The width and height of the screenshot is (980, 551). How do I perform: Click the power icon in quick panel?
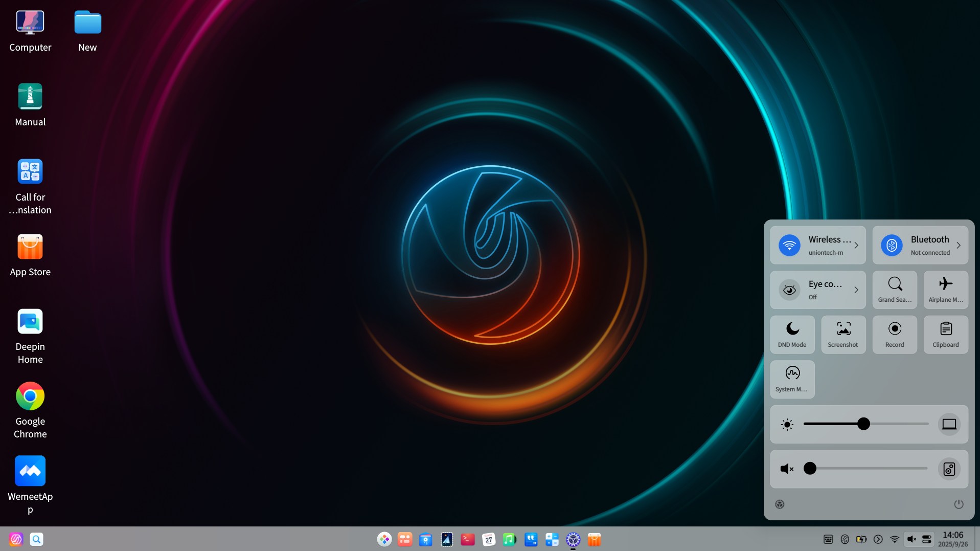click(959, 504)
